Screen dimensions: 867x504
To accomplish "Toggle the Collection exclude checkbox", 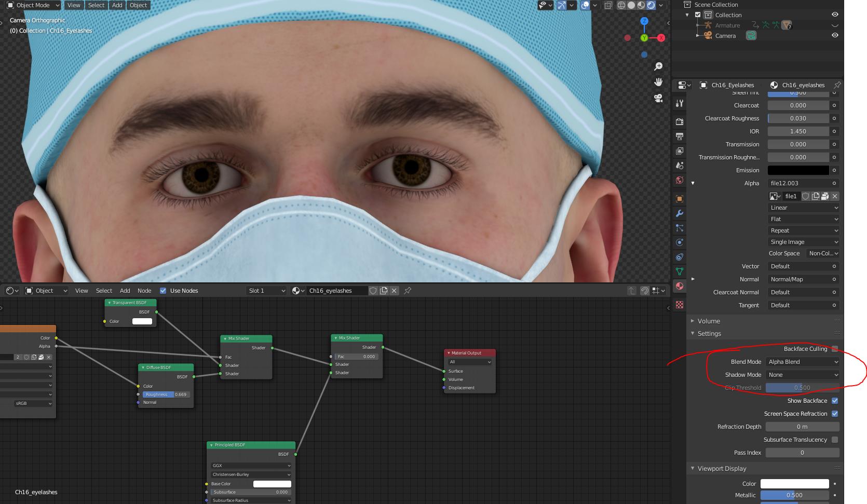I will [698, 15].
